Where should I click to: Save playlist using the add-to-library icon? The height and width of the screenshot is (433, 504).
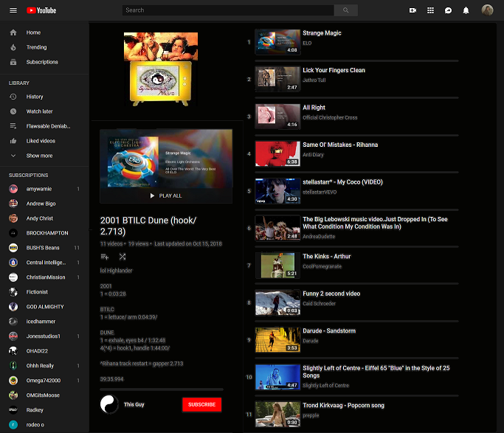click(105, 257)
